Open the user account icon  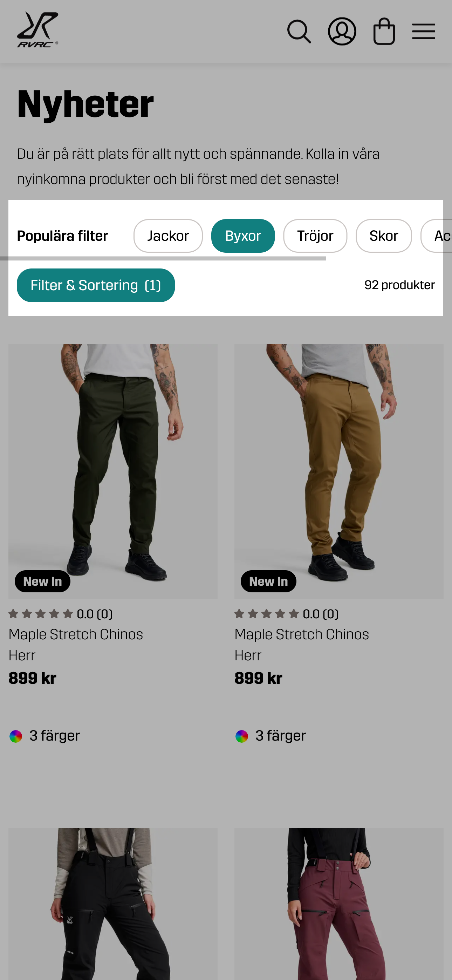click(342, 32)
